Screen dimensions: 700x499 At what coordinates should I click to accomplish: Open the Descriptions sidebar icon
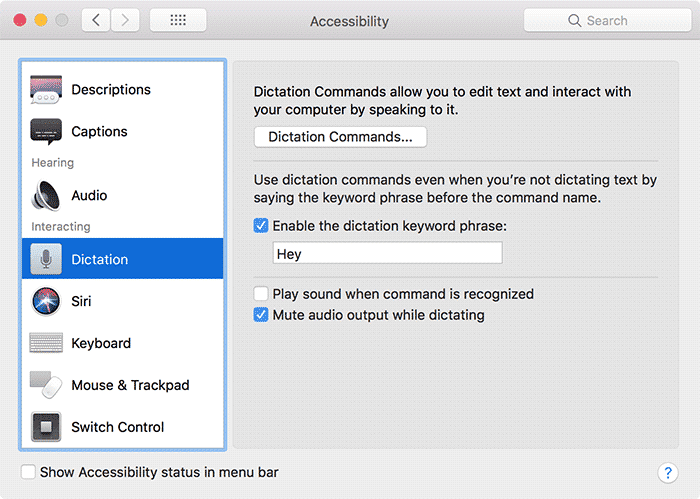(46, 89)
